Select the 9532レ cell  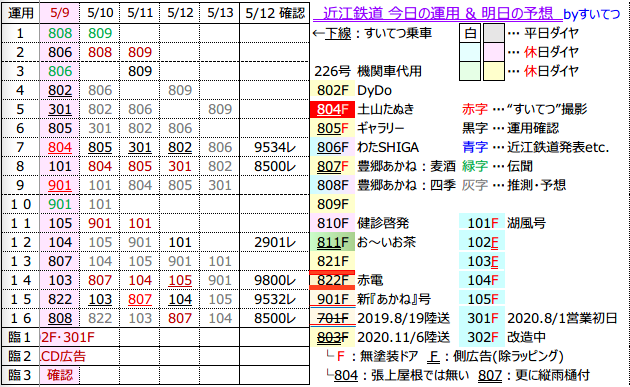275,299
